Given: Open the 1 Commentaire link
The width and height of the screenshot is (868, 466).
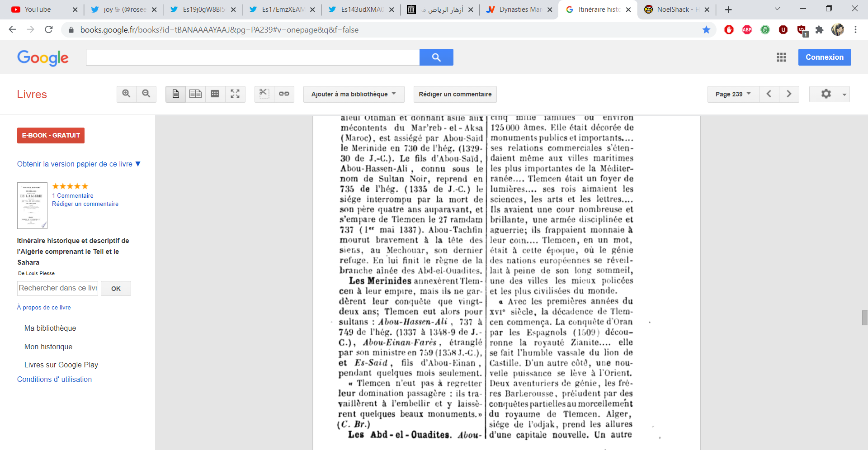Looking at the screenshot, I should point(73,195).
